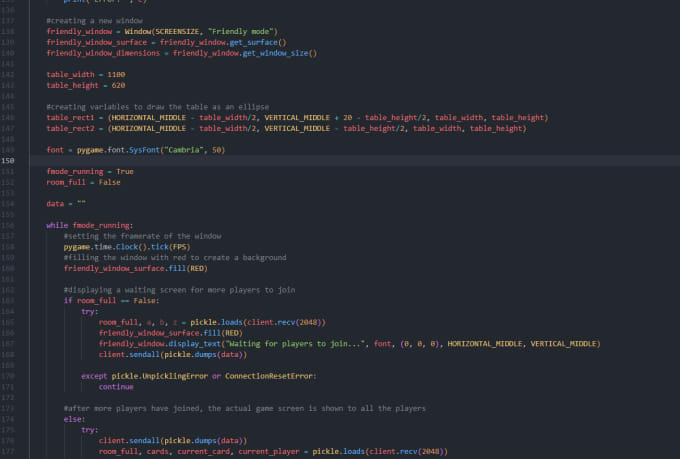Click 'pickle.loads(client.recv(2048))' in the room_full, a, b, c line
The height and width of the screenshot is (459, 680).
coord(258,322)
